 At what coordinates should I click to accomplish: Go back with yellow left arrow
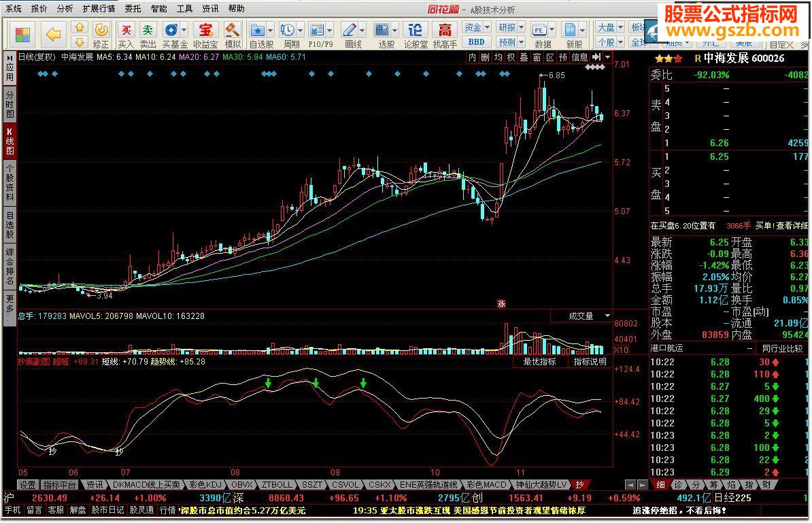(52, 35)
